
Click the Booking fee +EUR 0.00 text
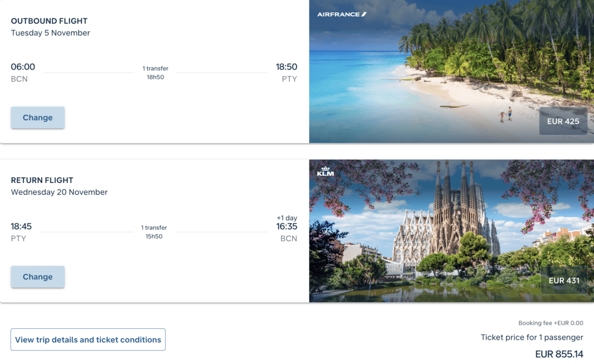[x=551, y=323]
